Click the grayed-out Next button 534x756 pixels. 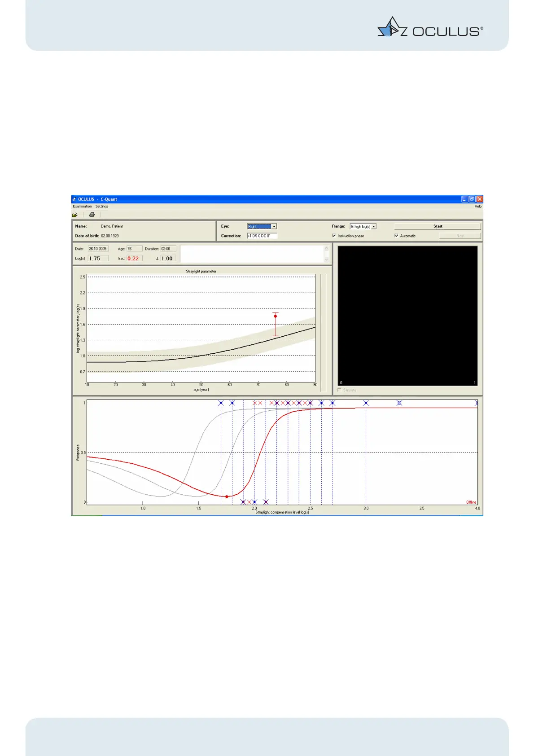pyautogui.click(x=460, y=236)
